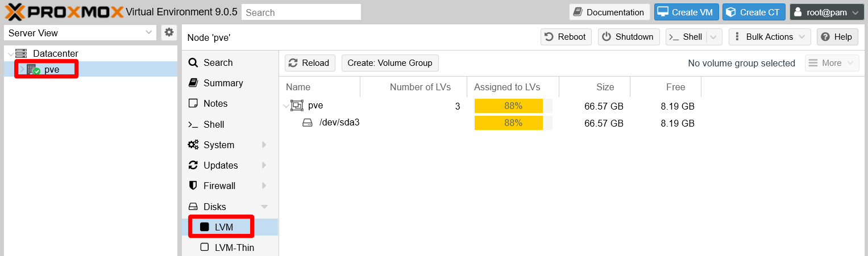Sort by the Name column header

(x=320, y=87)
